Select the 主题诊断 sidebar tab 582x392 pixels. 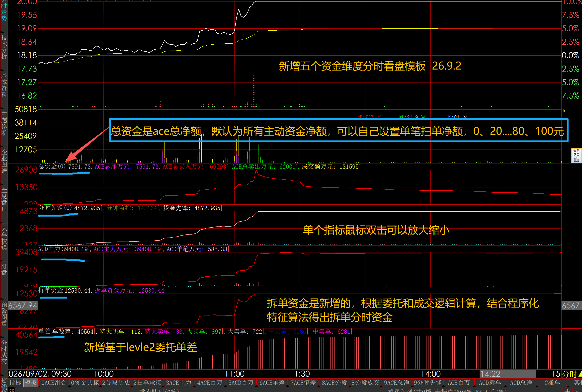point(4,123)
